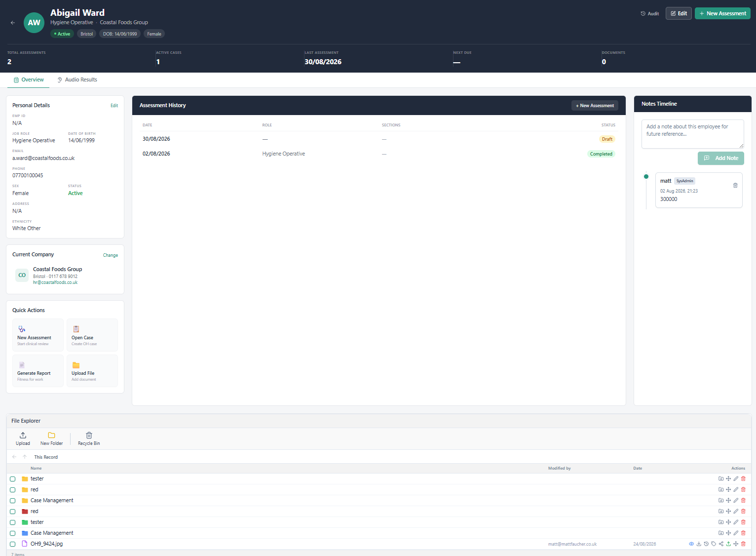Create a New Folder in File Explorer

tap(51, 438)
